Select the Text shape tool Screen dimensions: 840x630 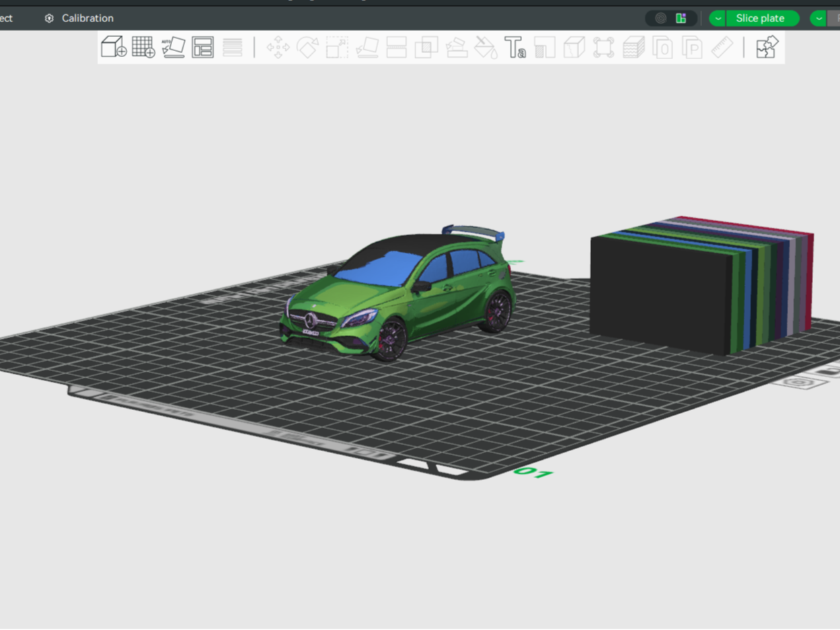coord(515,47)
